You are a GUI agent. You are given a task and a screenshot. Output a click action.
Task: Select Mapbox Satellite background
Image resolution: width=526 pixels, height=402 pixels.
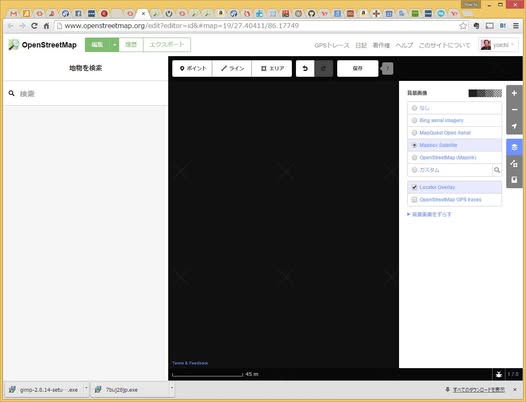point(455,145)
